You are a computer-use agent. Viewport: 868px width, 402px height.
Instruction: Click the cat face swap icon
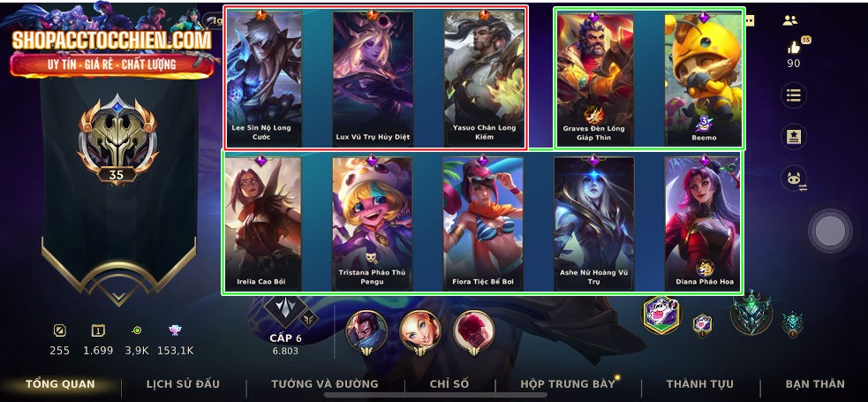pyautogui.click(x=794, y=180)
